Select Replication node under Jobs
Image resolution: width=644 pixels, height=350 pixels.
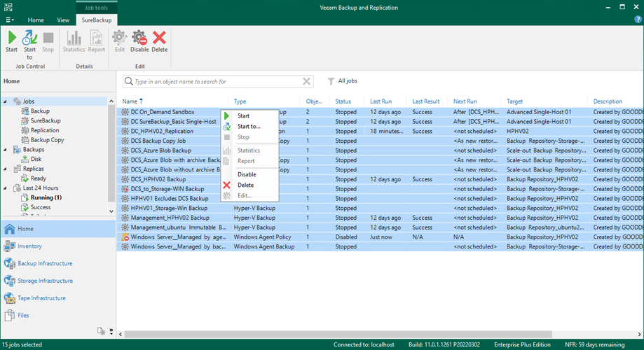(44, 130)
